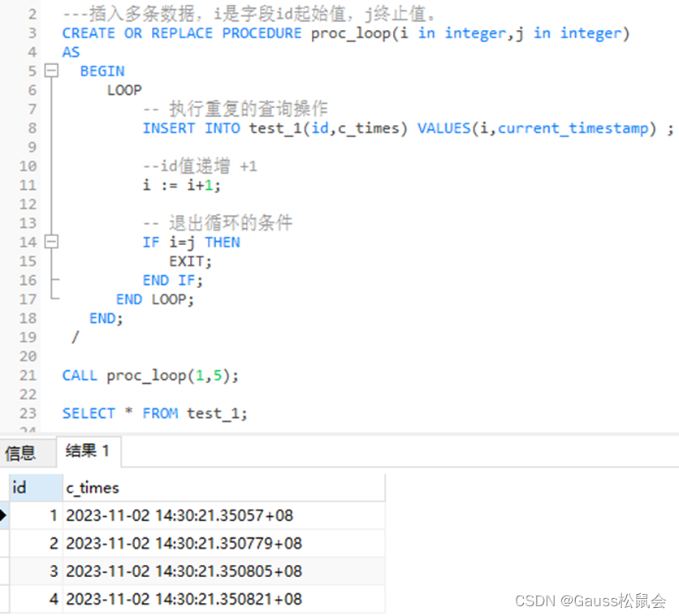Screen dimensions: 679x616
Task: Click the EXIT statement on line 15
Action: [188, 261]
